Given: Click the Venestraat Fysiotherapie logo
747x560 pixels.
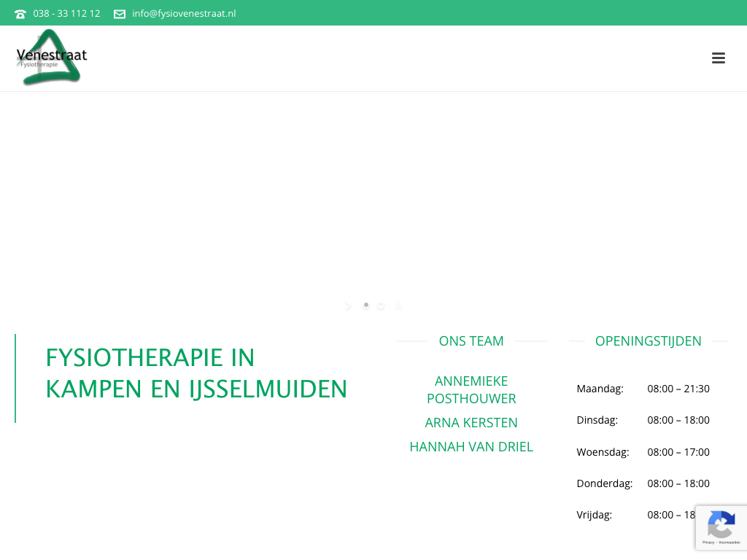Looking at the screenshot, I should click(51, 58).
